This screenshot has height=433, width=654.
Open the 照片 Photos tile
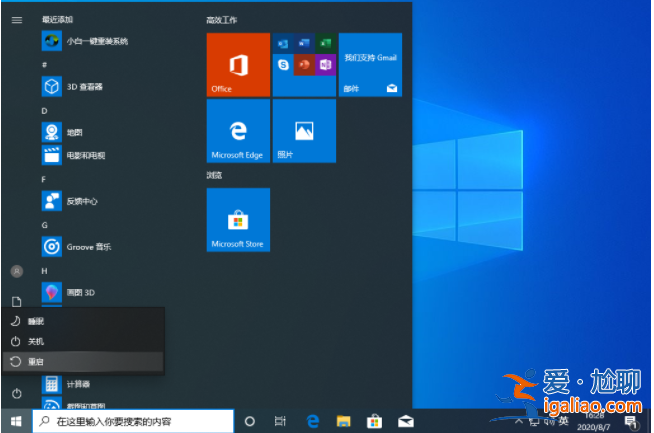tap(304, 131)
